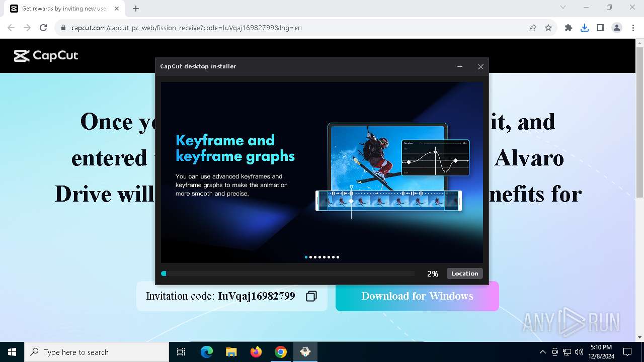Reload the current page
The image size is (644, 362).
pyautogui.click(x=43, y=28)
